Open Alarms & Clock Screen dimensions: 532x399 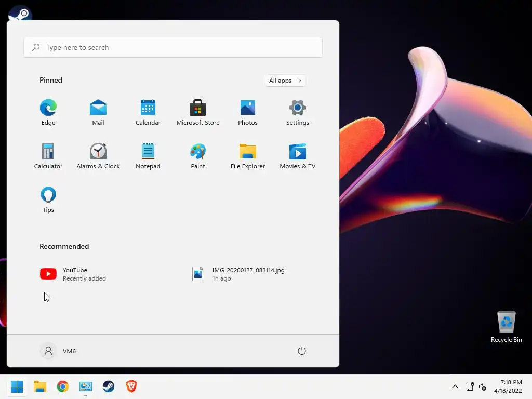[x=98, y=156]
